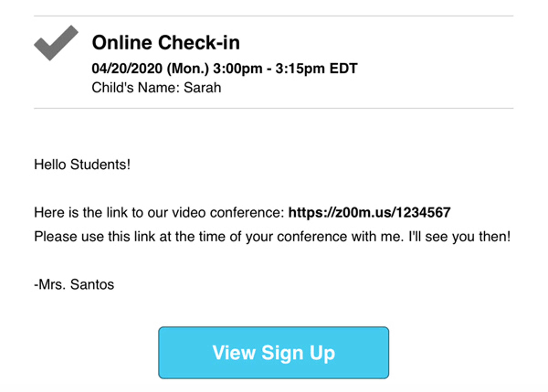Click the 'I'll see you then!' sentence
The height and width of the screenshot is (392, 548).
coord(459,236)
